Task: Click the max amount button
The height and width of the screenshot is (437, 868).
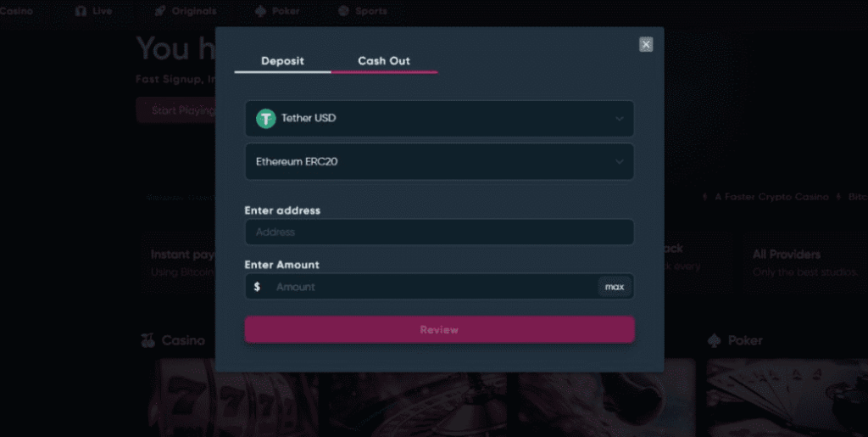Action: [x=615, y=287]
